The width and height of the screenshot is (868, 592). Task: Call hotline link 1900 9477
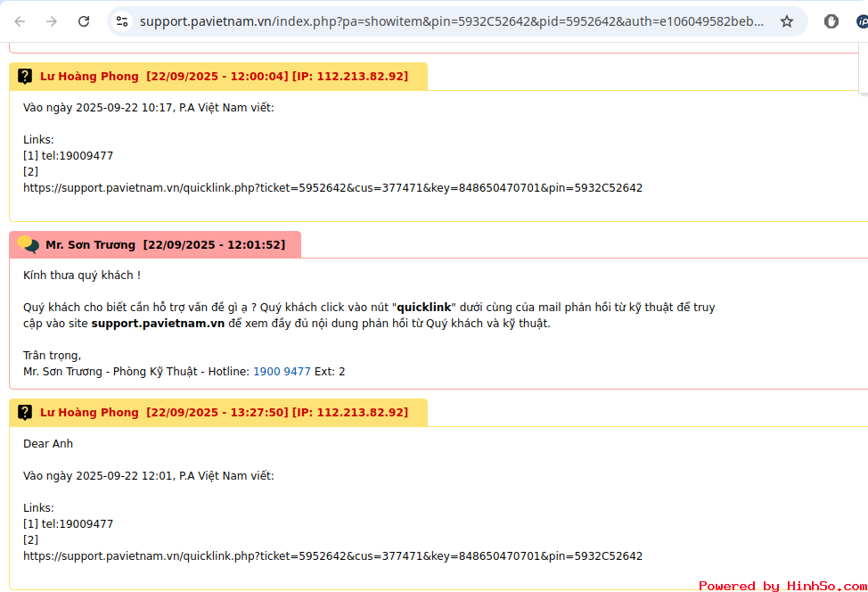tap(282, 372)
